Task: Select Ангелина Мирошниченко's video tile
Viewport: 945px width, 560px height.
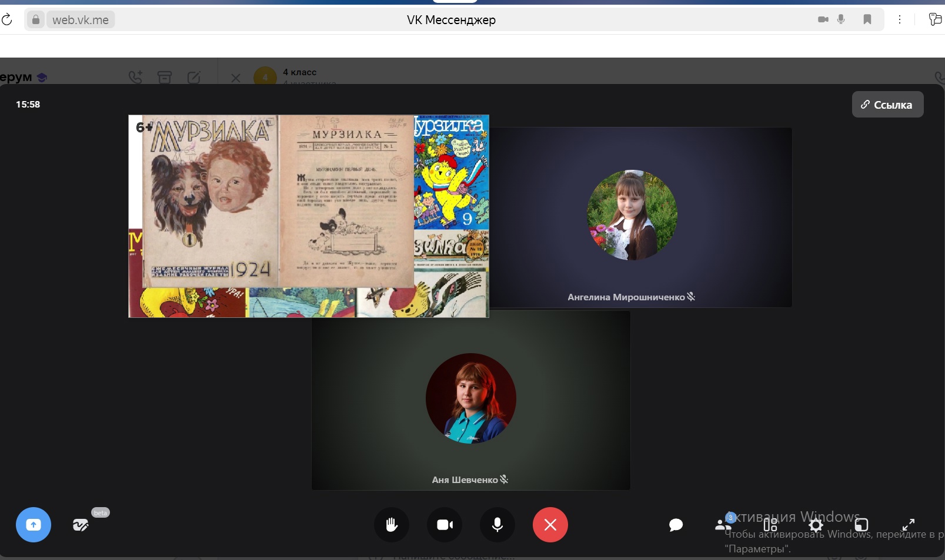Action: 640,217
